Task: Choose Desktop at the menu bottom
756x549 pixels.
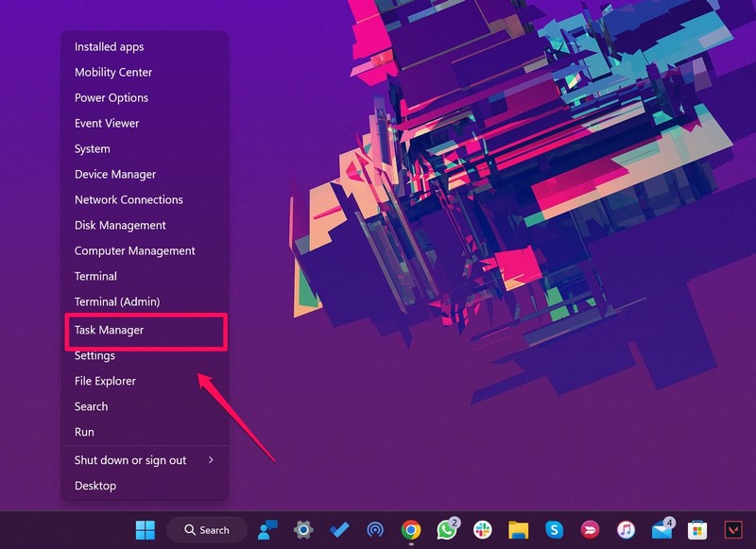Action: click(95, 486)
